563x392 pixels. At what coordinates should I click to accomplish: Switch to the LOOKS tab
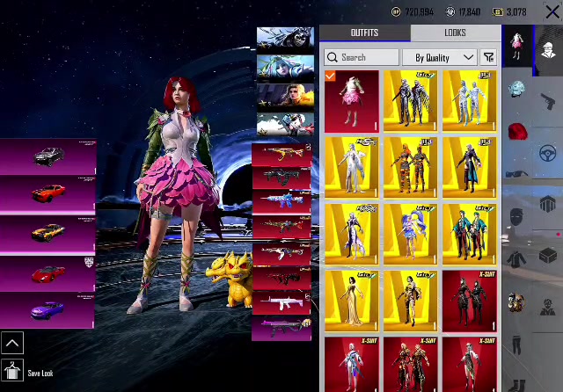456,33
